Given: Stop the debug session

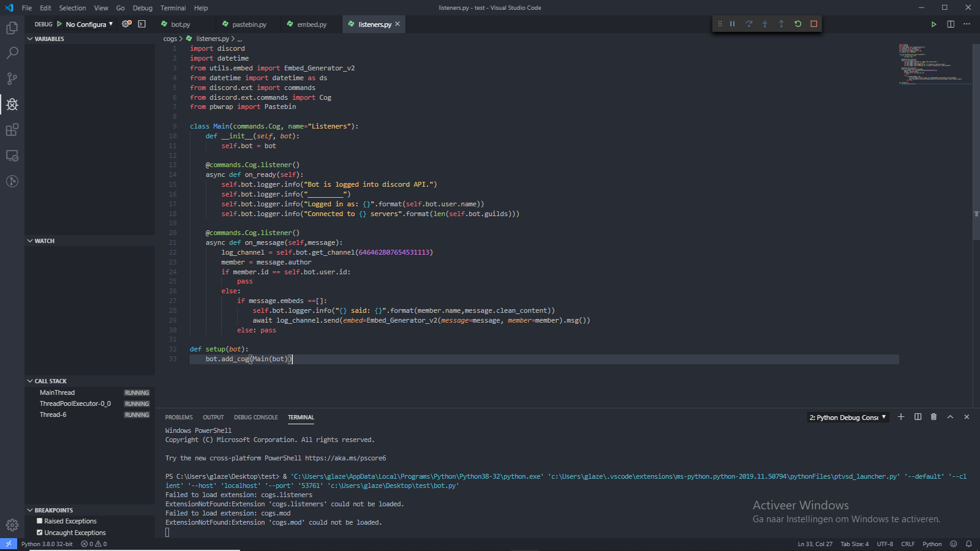Looking at the screenshot, I should pyautogui.click(x=813, y=23).
